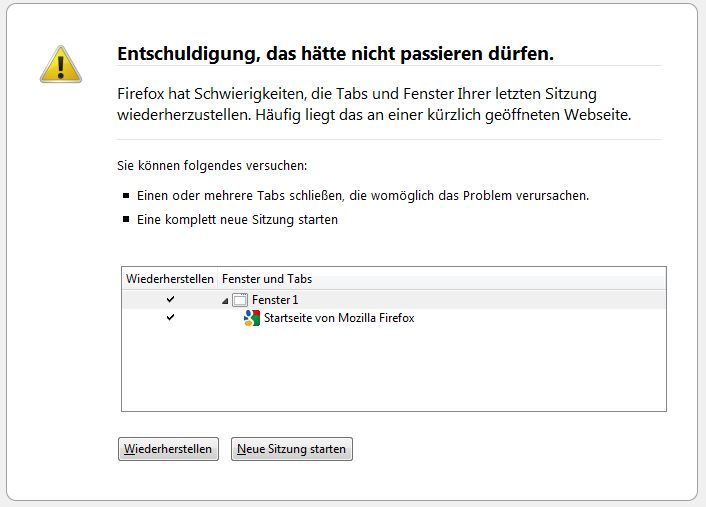
Task: Click the paragraph about Firefox hat Schwierigkeiten
Action: point(373,104)
